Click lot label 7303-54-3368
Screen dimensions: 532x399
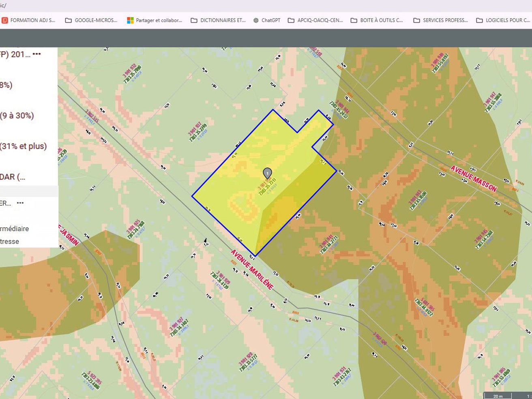(x=485, y=240)
